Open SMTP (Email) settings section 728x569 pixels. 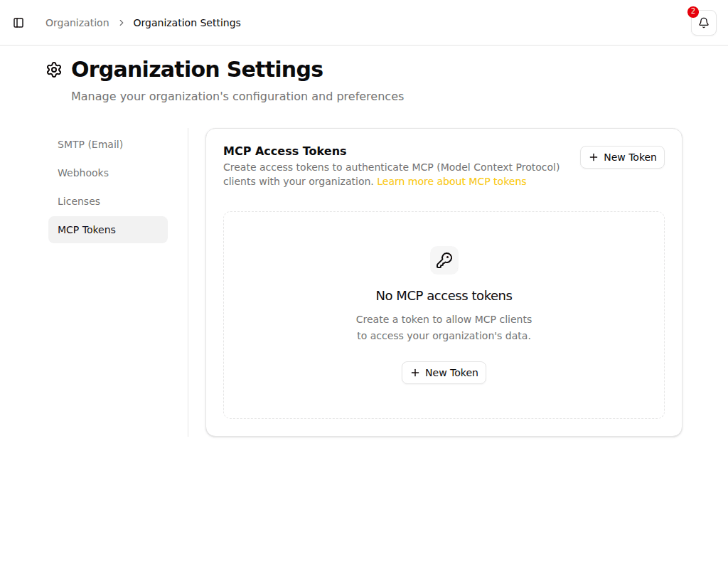108,144
